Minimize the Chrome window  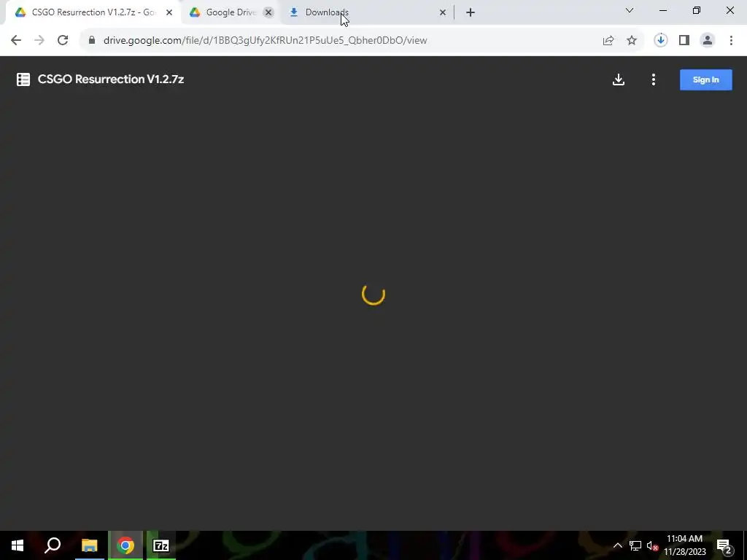(x=662, y=10)
